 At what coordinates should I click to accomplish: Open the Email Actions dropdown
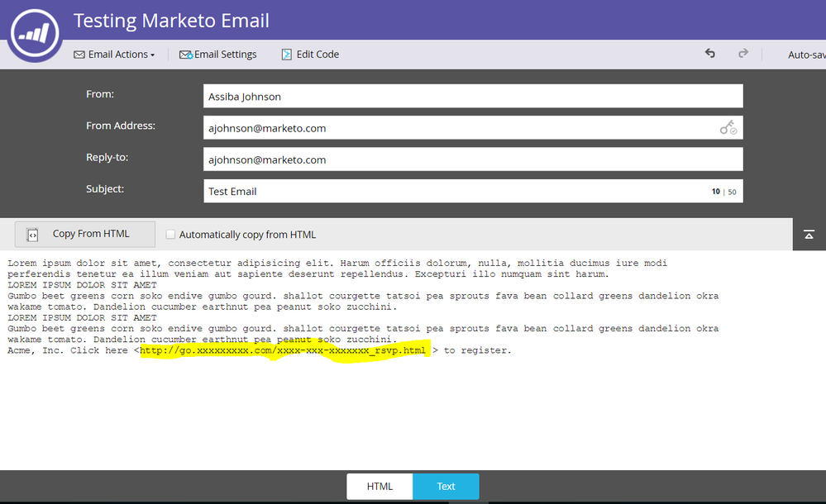pos(114,55)
